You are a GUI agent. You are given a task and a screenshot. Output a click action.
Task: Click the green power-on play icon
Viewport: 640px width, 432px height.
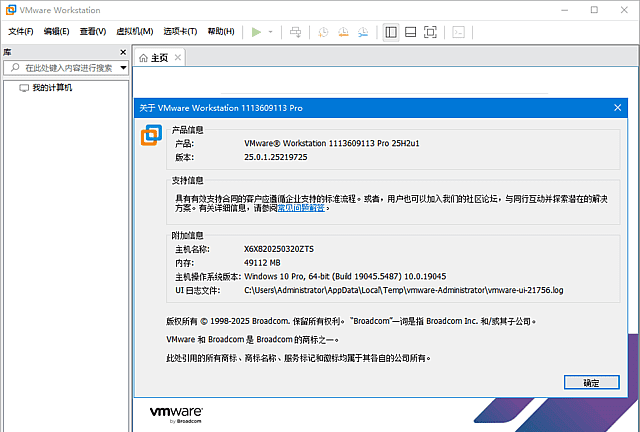click(x=256, y=32)
